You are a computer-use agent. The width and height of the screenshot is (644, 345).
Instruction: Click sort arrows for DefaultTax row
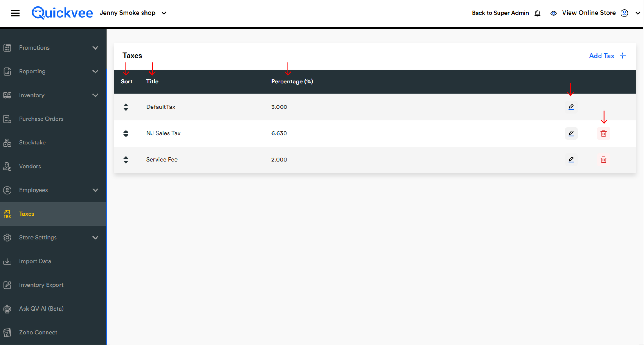pyautogui.click(x=126, y=107)
